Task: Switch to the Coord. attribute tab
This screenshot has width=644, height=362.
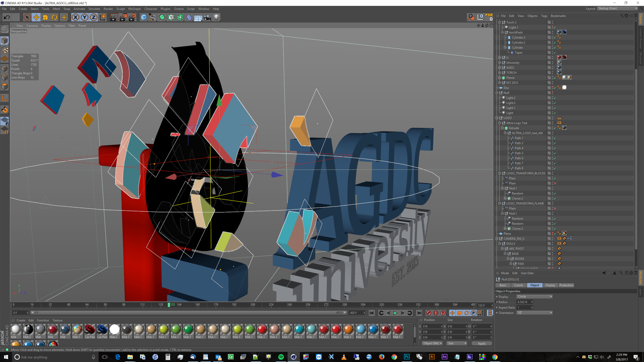Action: click(518, 285)
